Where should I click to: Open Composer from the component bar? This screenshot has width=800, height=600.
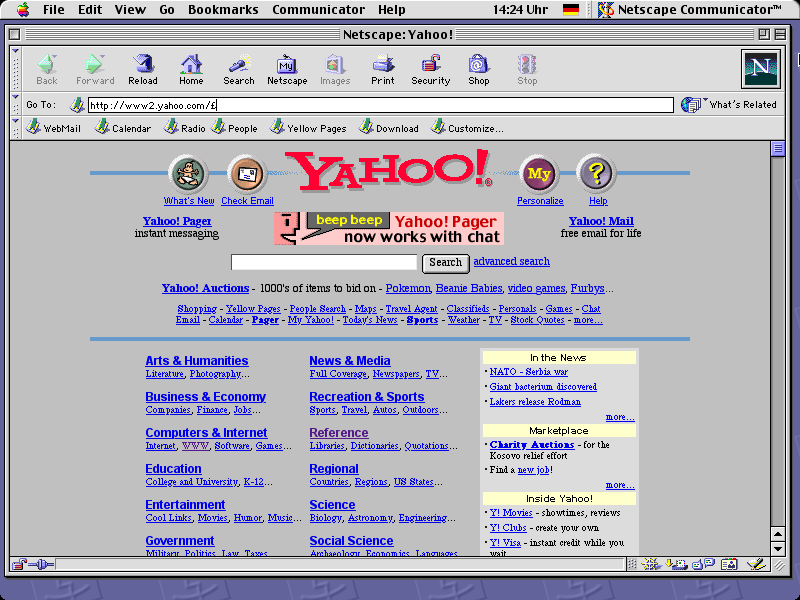coord(756,564)
